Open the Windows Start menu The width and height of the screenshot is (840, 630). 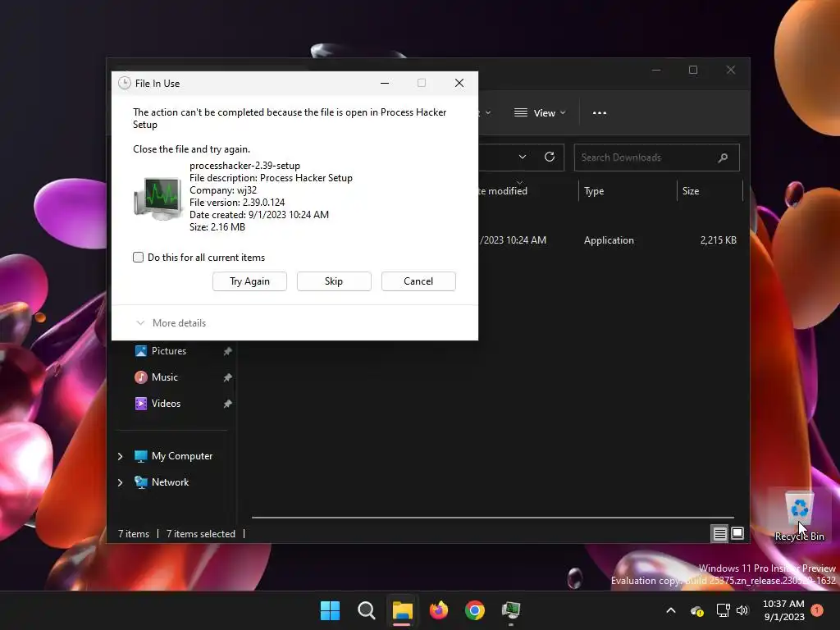(330, 610)
